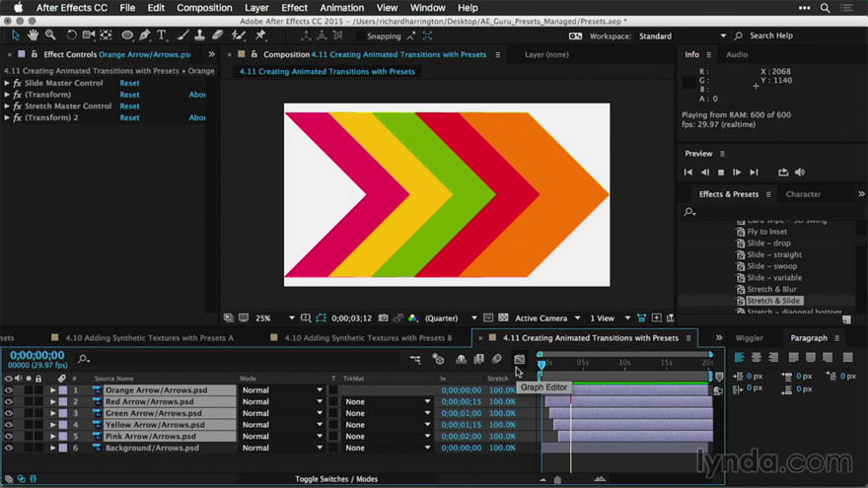Select the Clone Stamp tool
The width and height of the screenshot is (868, 488).
coord(200,35)
